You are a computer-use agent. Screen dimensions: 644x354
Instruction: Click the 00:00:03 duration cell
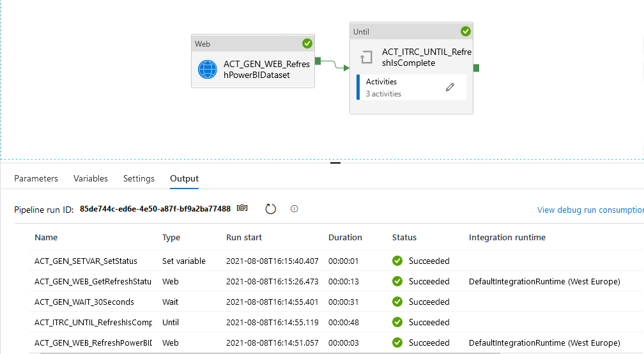[x=343, y=343]
